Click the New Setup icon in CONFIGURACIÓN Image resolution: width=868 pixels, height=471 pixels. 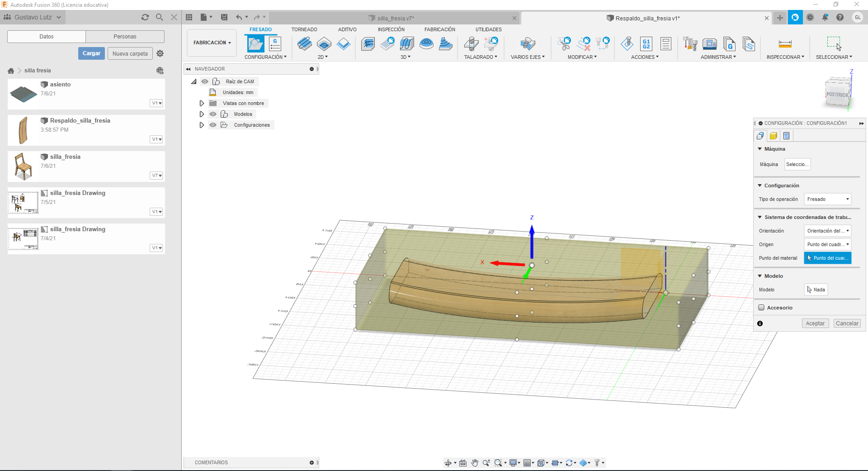(x=255, y=44)
